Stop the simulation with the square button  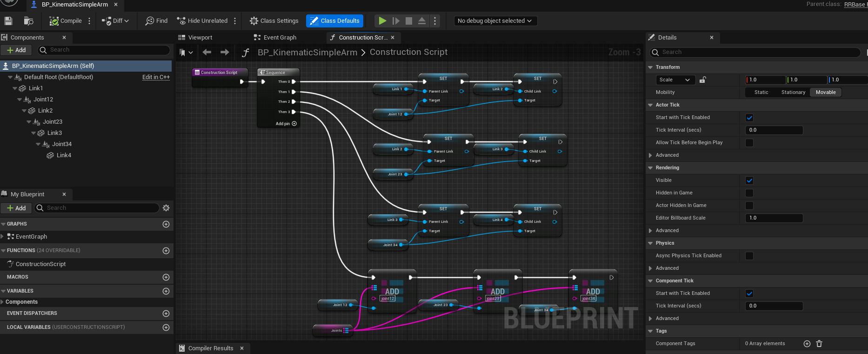409,21
